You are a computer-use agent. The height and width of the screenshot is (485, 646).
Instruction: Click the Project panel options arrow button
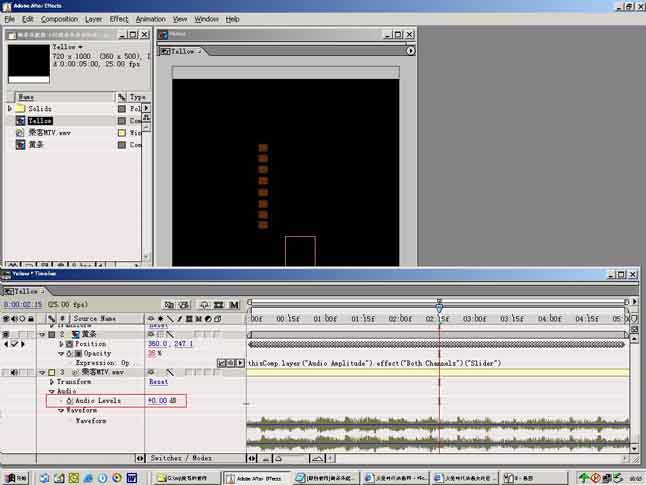pos(146,108)
